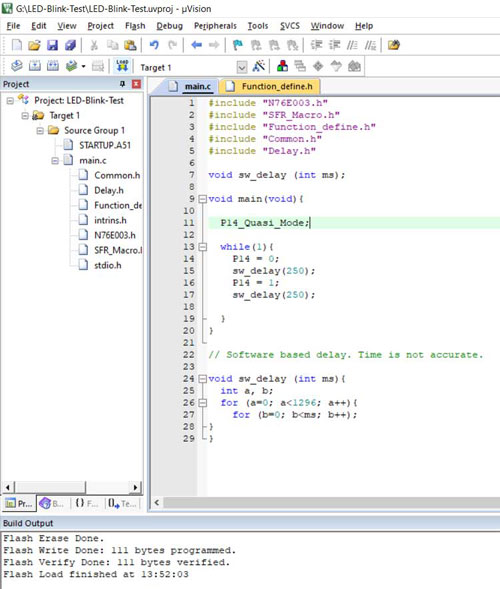Insert a bookmark with the flag icon
This screenshot has width=500, height=589.
click(x=238, y=45)
